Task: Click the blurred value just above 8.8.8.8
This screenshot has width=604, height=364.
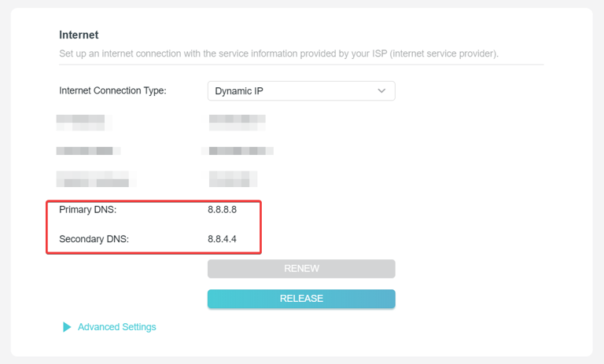Action: [x=234, y=179]
